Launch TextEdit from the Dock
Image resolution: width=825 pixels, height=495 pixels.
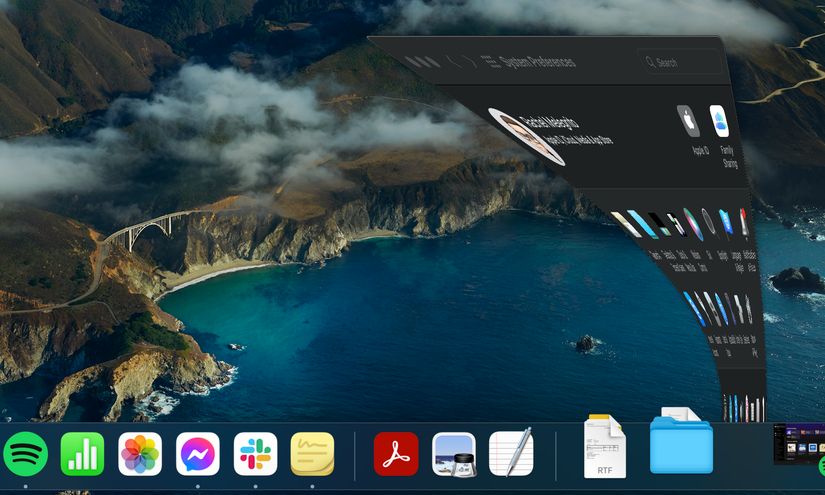tap(511, 452)
